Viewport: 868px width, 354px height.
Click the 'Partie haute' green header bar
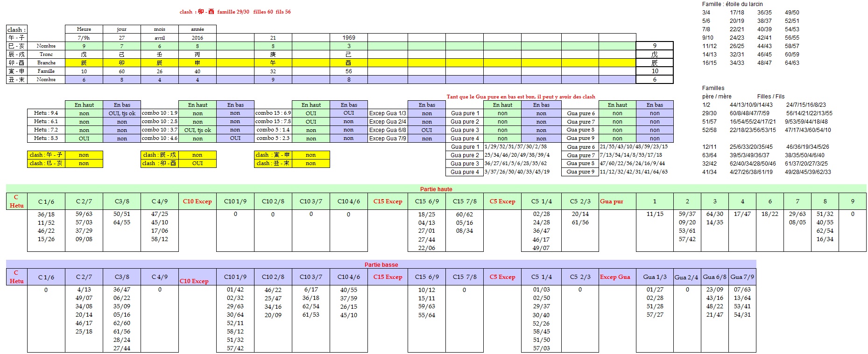(436, 189)
